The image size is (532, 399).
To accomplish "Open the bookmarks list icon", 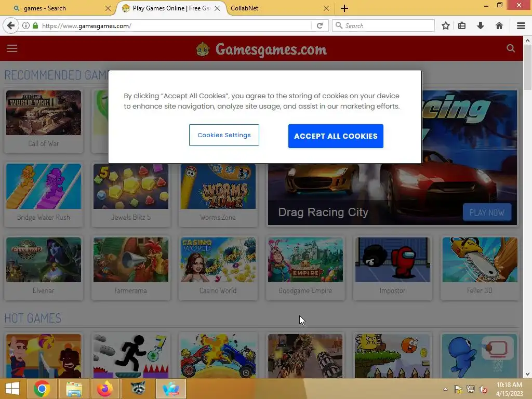I will click(x=462, y=26).
